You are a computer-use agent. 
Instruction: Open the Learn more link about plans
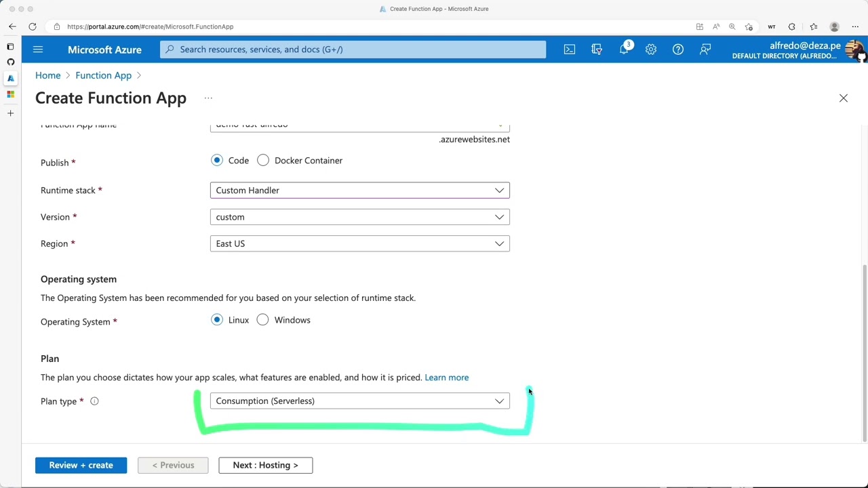pos(446,378)
